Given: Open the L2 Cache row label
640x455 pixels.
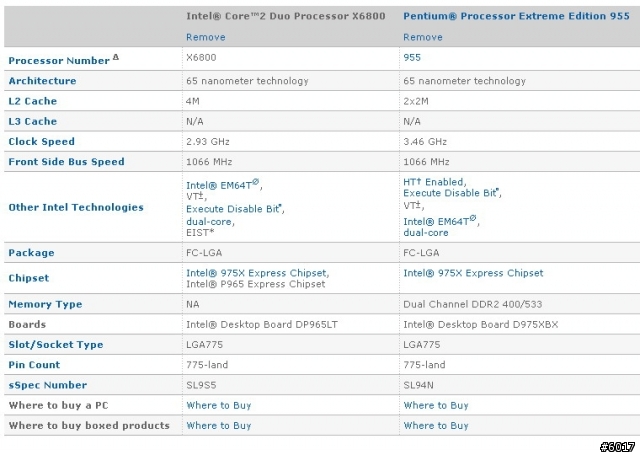Looking at the screenshot, I should coord(33,101).
